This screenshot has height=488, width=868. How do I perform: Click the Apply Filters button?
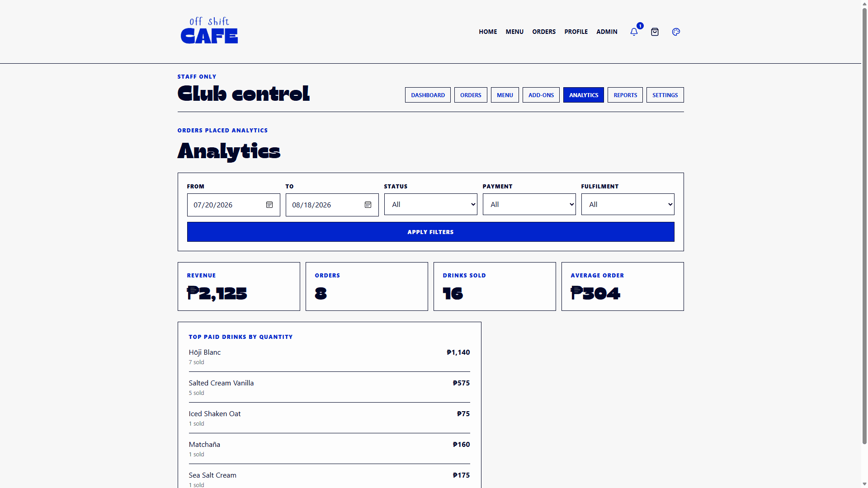click(430, 232)
